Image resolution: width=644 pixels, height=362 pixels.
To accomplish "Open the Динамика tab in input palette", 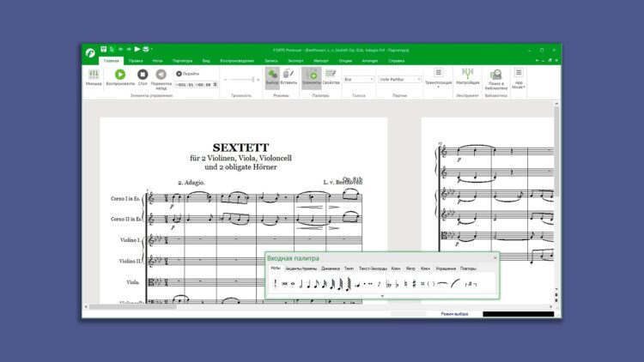I will (x=331, y=268).
